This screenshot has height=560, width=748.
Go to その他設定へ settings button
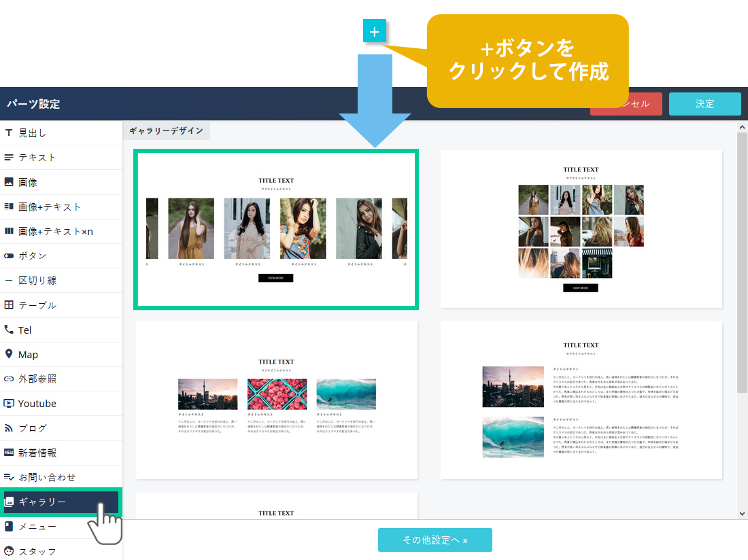(435, 540)
